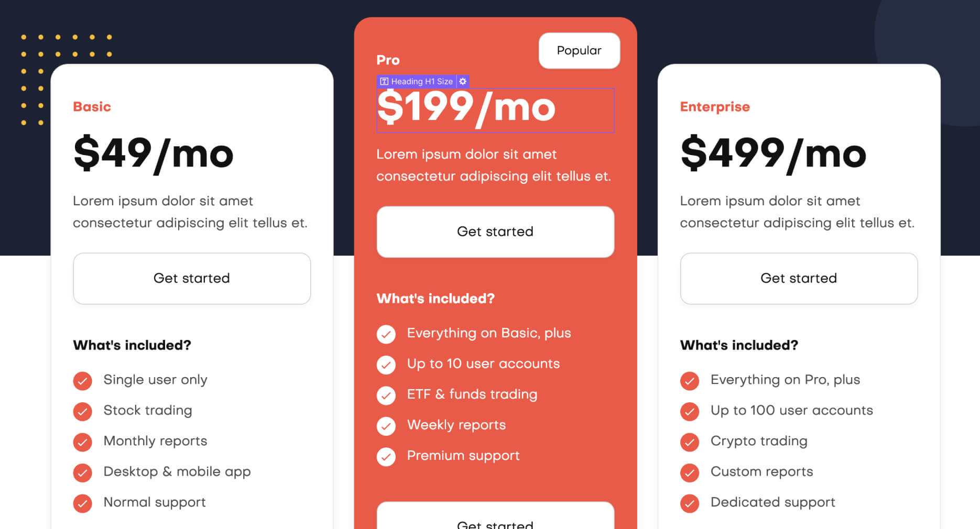Click the checkmark icon beside Crypto trading
Image resolution: width=980 pixels, height=529 pixels.
690,442
